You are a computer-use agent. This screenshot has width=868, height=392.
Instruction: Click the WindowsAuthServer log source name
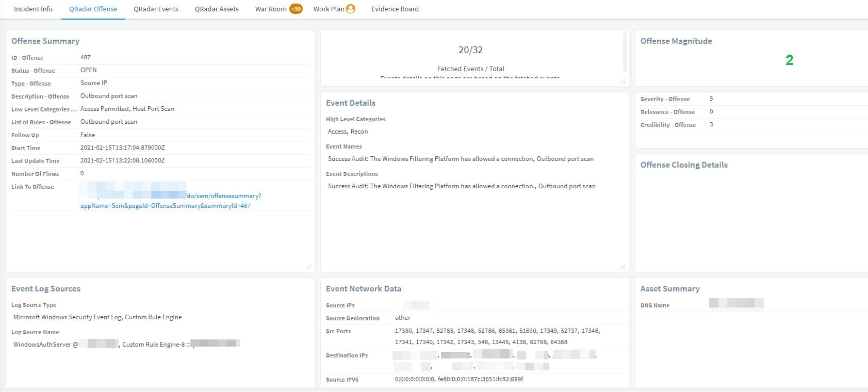[x=66, y=344]
